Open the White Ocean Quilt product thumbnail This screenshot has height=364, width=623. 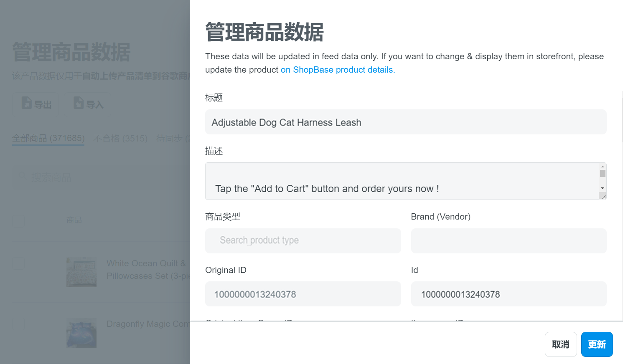[x=81, y=272]
